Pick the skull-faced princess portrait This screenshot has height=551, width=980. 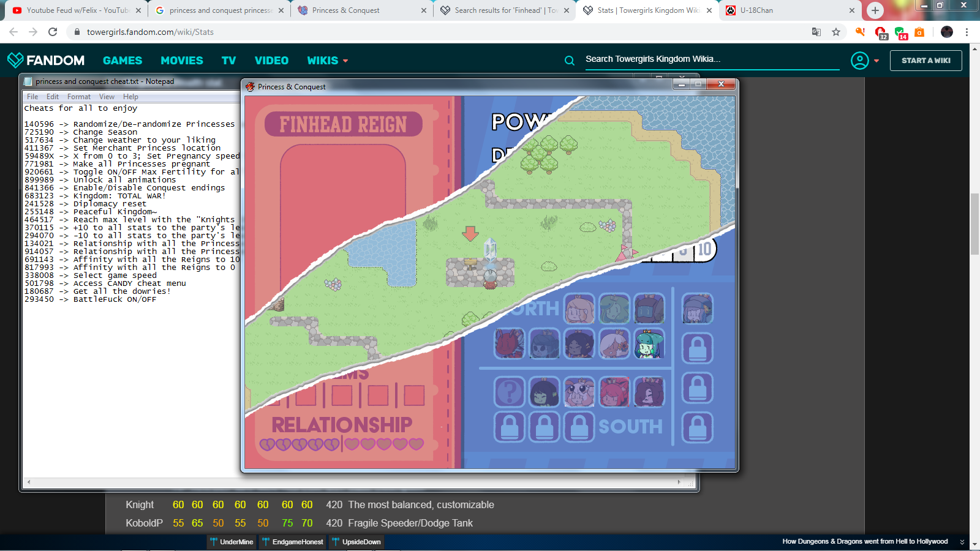point(544,344)
